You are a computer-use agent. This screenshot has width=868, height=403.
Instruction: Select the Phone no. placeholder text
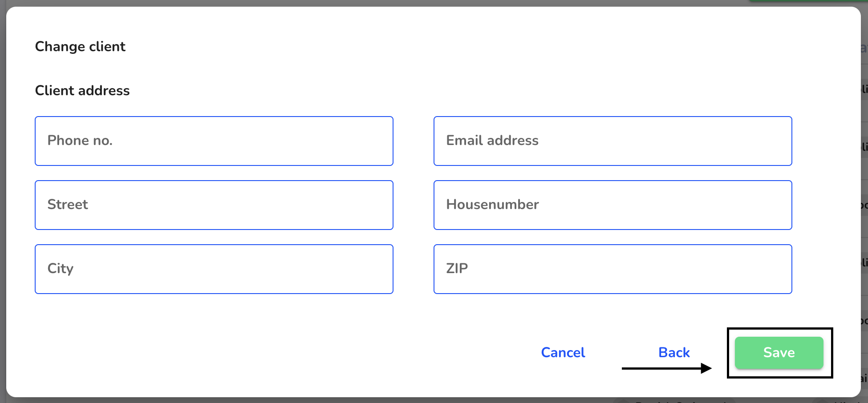click(80, 141)
